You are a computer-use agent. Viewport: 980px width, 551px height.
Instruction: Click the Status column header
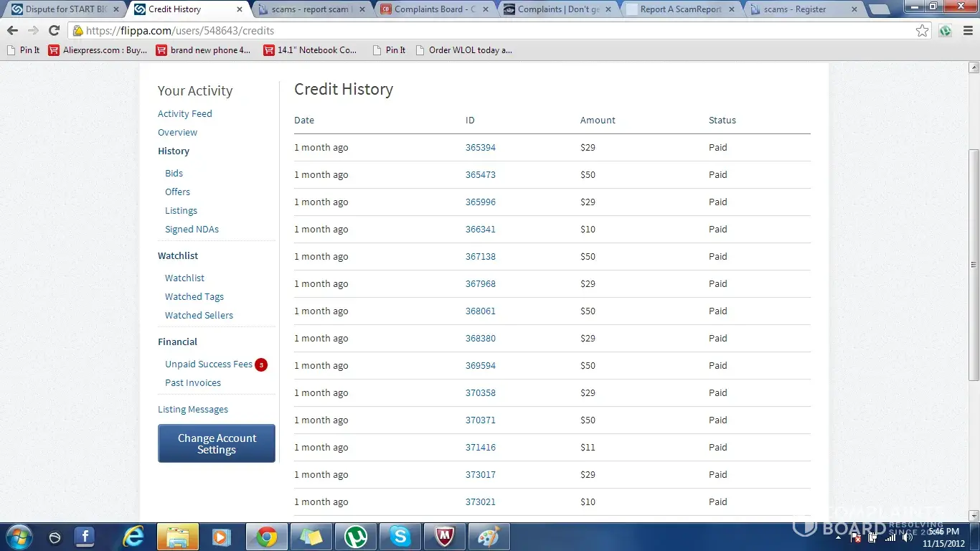[x=722, y=121]
